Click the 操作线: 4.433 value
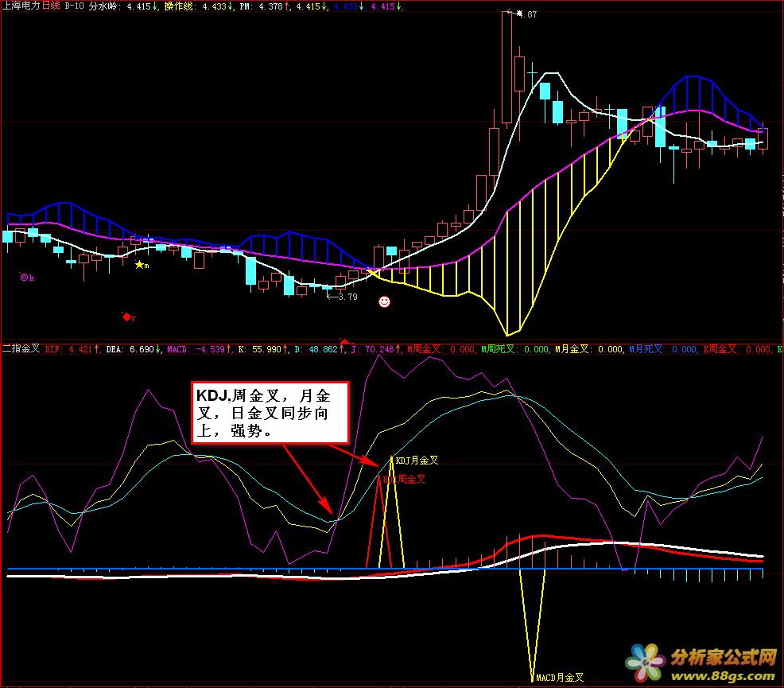Viewport: 784px width, 688px height. coord(198,6)
